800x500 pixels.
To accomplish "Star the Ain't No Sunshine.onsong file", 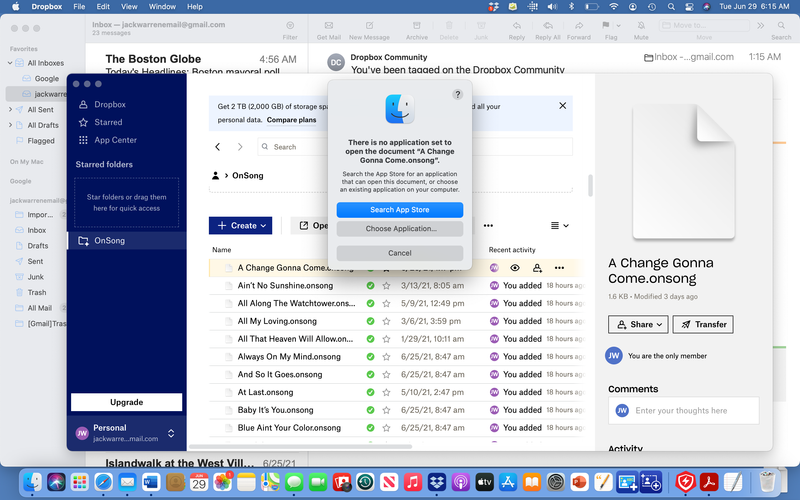I will [386, 285].
